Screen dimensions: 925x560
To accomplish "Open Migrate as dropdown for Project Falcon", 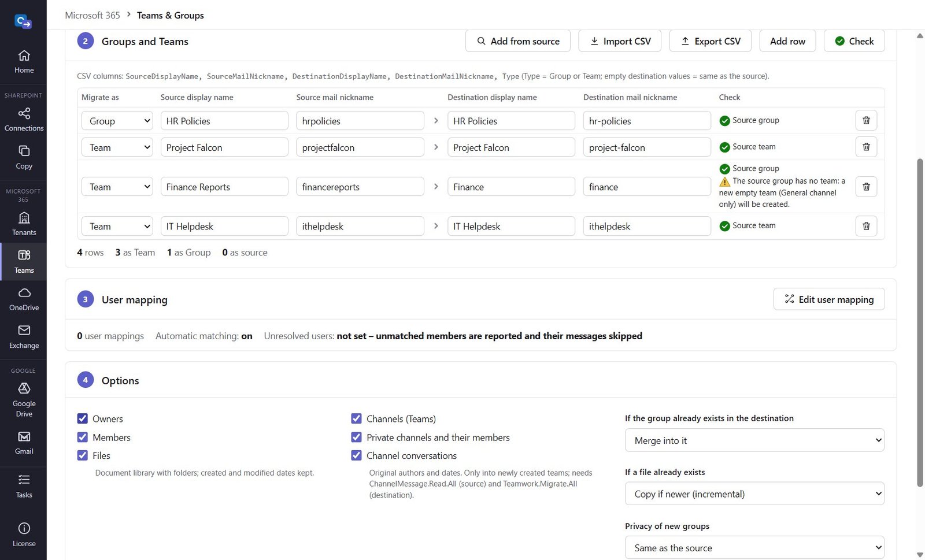I will tap(117, 147).
